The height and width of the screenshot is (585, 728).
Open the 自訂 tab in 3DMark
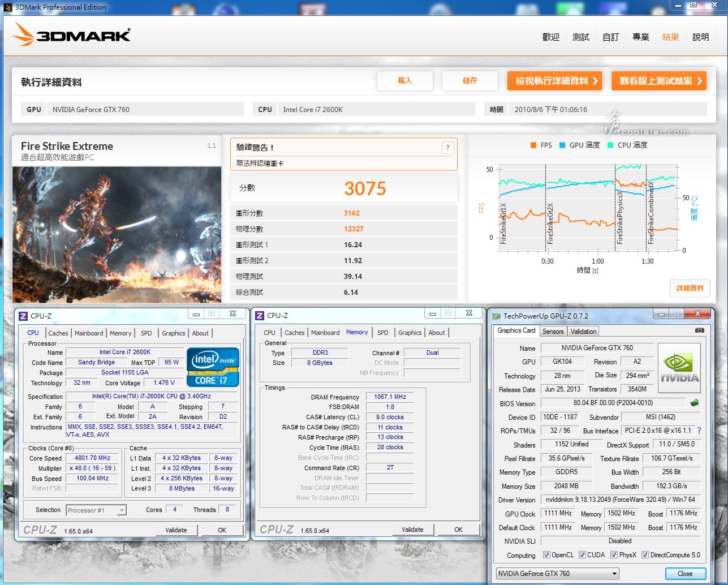pos(611,37)
